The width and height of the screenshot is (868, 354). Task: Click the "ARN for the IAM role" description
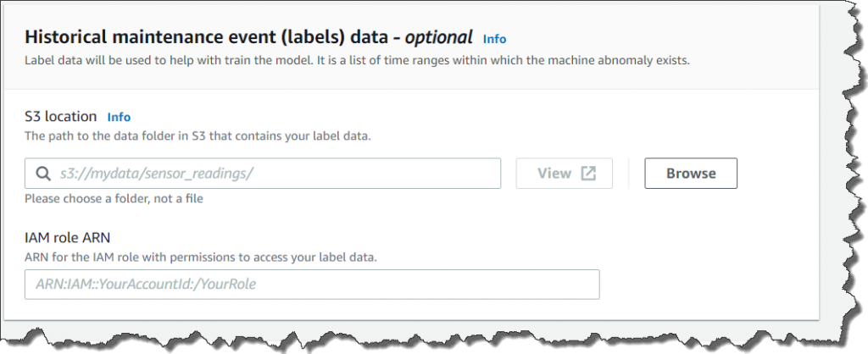(200, 257)
